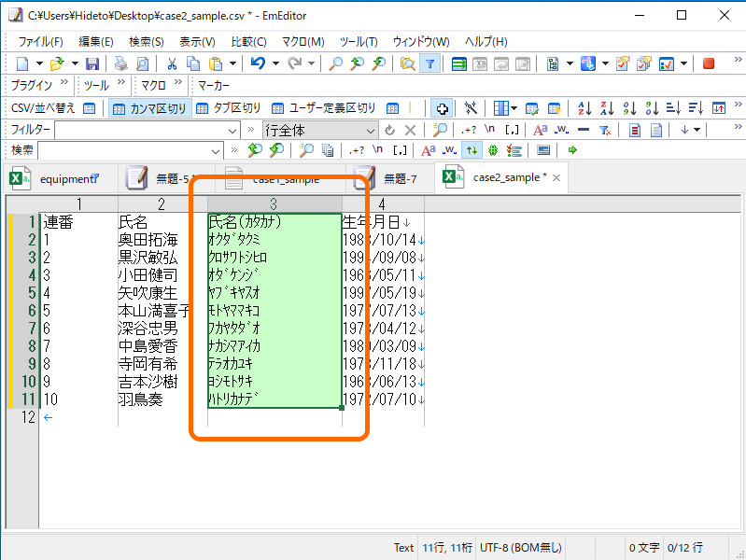
Task: Expand the Open file dropdown arrow
Action: 75,63
